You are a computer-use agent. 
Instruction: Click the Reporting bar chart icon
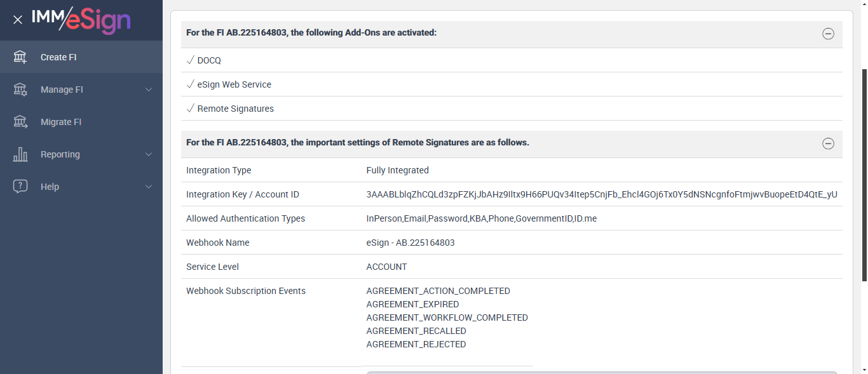click(x=20, y=154)
